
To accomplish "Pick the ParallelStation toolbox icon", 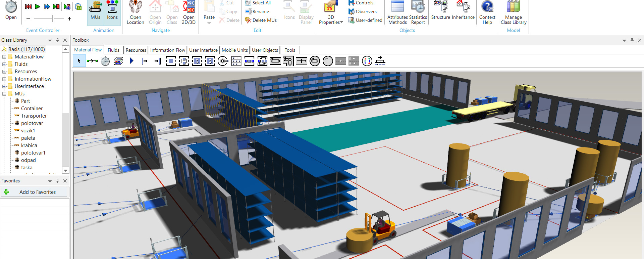I will [184, 61].
